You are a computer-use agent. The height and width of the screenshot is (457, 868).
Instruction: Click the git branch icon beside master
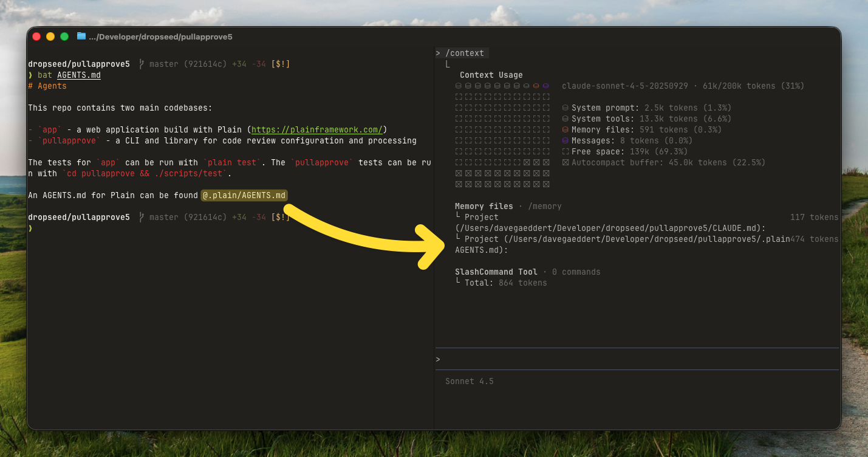[x=141, y=64]
